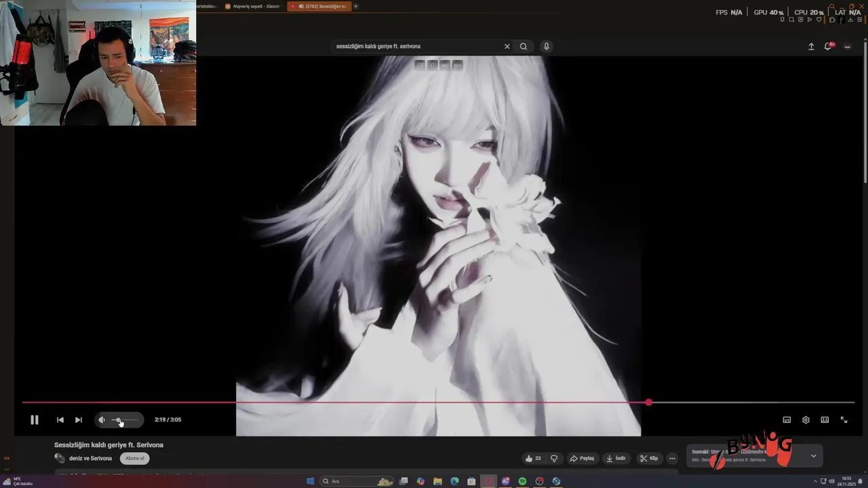The width and height of the screenshot is (868, 488).
Task: Expand the Sonraki mix playlist chevron
Action: tap(814, 455)
